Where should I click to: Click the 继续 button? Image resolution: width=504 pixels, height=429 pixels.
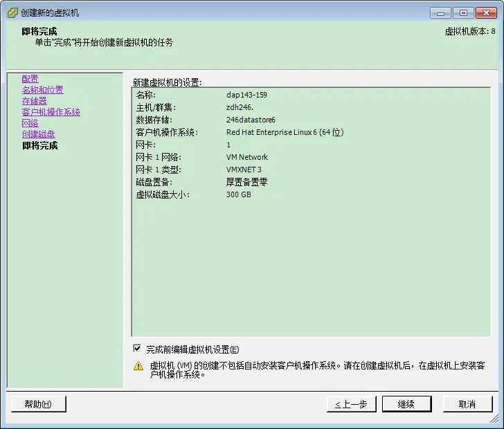click(x=406, y=404)
